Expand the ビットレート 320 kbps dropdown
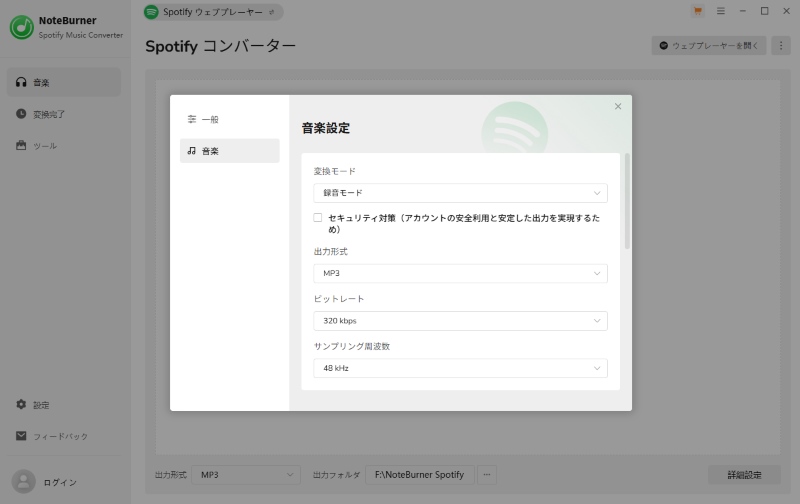 point(460,321)
